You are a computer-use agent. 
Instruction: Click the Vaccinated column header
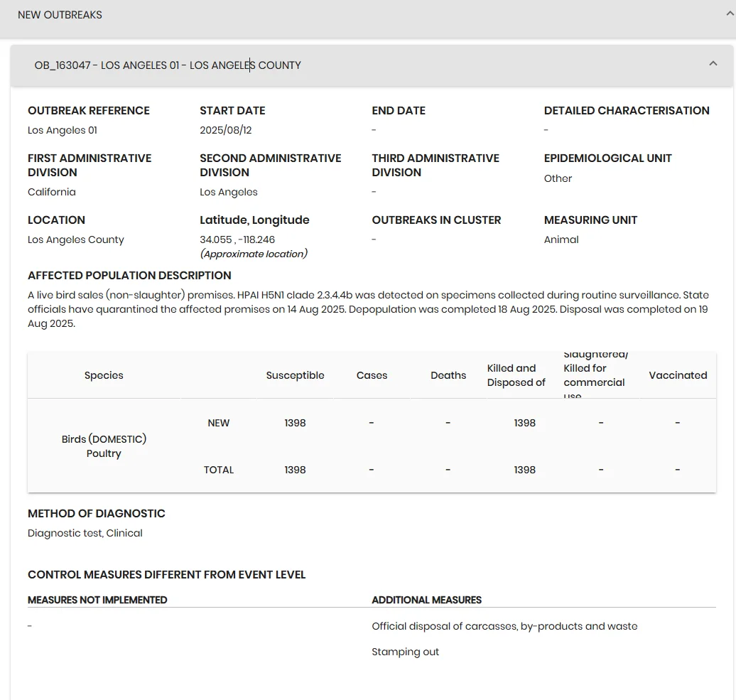pyautogui.click(x=678, y=375)
